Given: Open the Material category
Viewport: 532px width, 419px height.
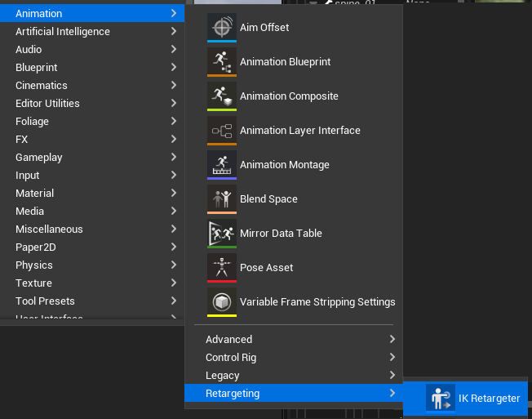Looking at the screenshot, I should click(x=92, y=194).
